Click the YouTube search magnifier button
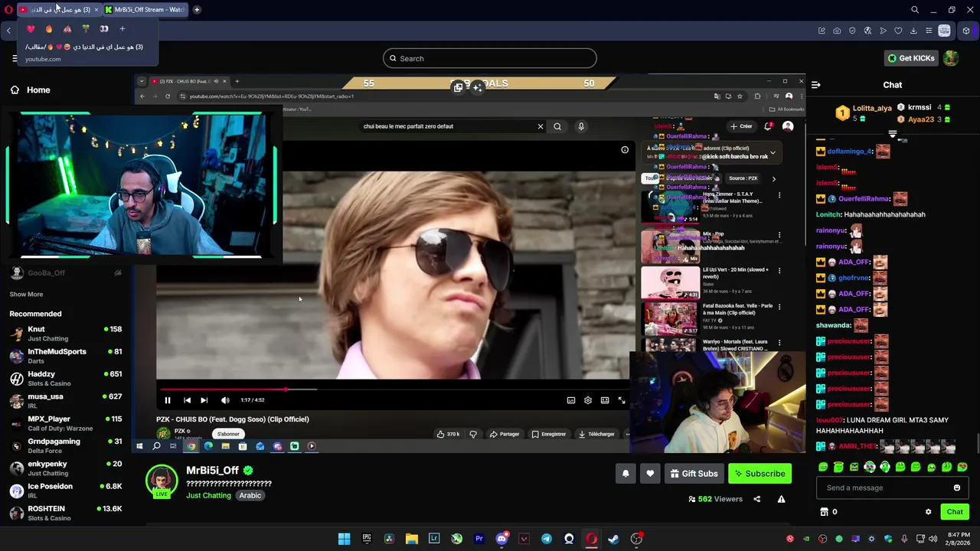Viewport: 980px width, 551px height. click(x=557, y=126)
